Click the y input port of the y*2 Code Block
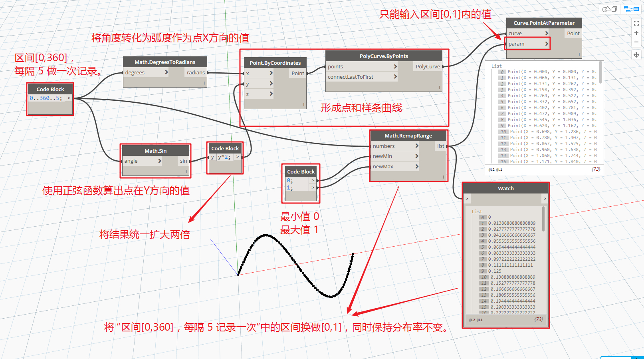The height and width of the screenshot is (359, 644). (x=212, y=157)
